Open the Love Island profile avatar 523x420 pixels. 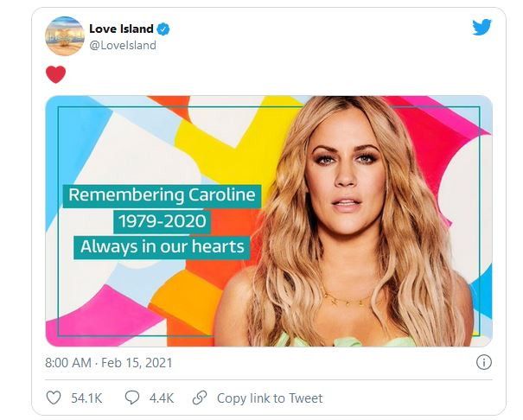(x=64, y=36)
